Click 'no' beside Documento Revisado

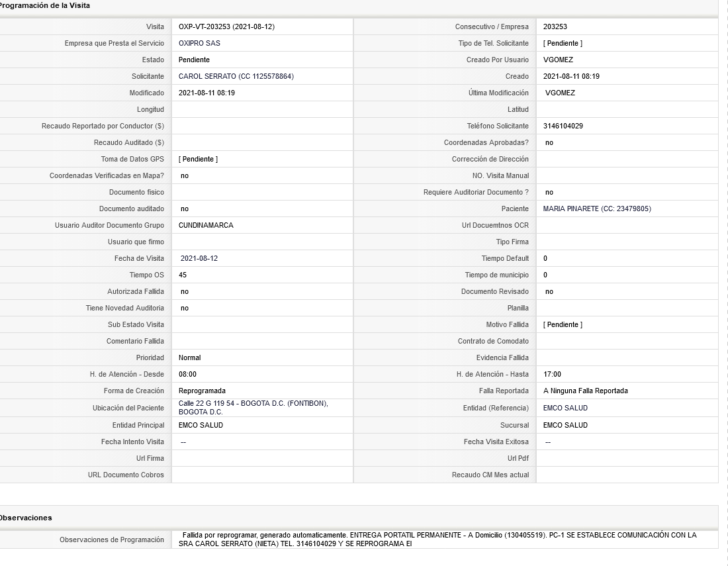point(549,291)
